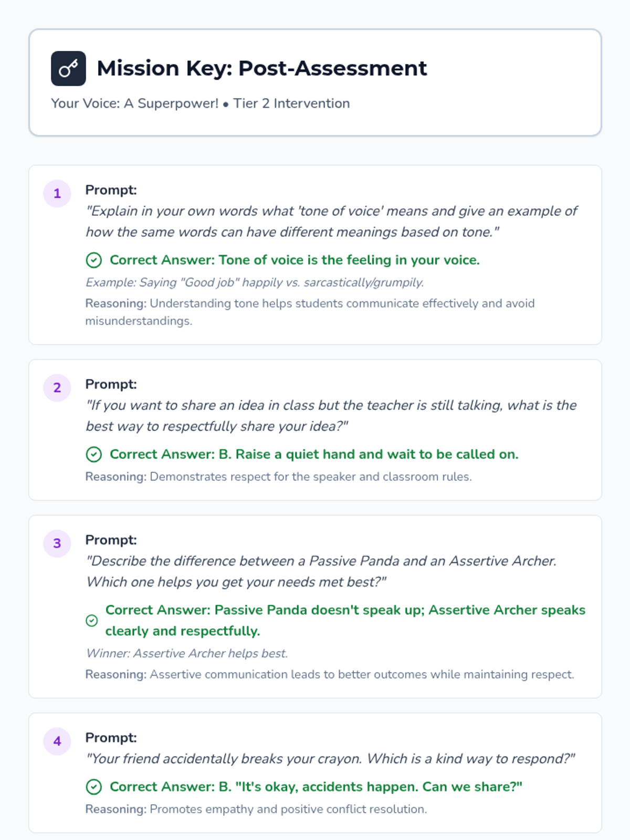Click question 2 prompt about sharing an idea
630x840 pixels.
[331, 416]
